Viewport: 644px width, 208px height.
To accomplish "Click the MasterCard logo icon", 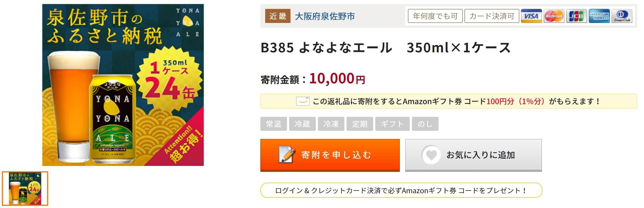I will coord(554,16).
